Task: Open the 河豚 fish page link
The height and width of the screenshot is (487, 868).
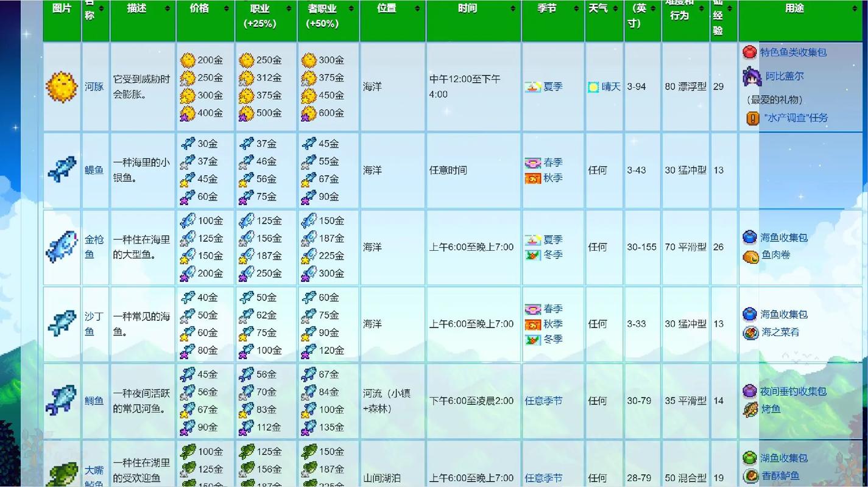Action: [x=94, y=87]
